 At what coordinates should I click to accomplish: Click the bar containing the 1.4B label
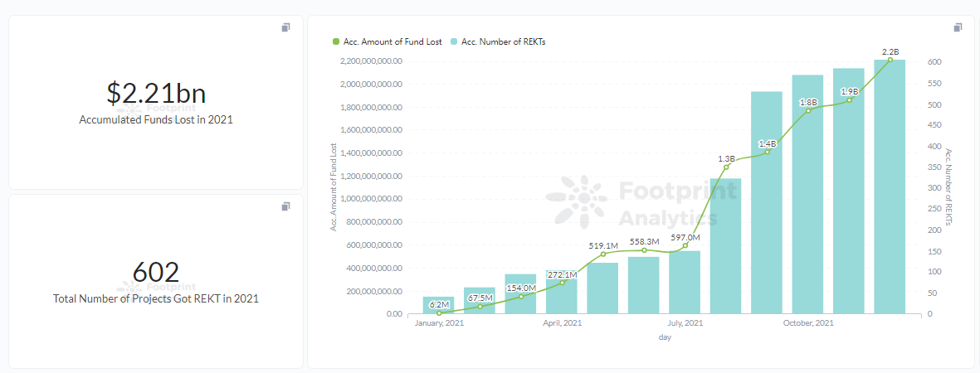point(767,202)
